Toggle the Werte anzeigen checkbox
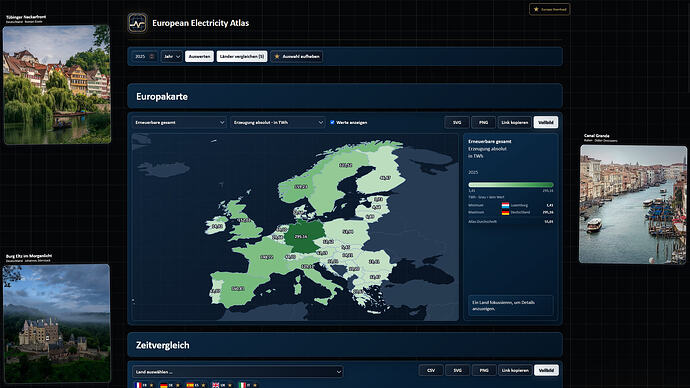Viewport: 690px width, 388px height. click(x=332, y=122)
